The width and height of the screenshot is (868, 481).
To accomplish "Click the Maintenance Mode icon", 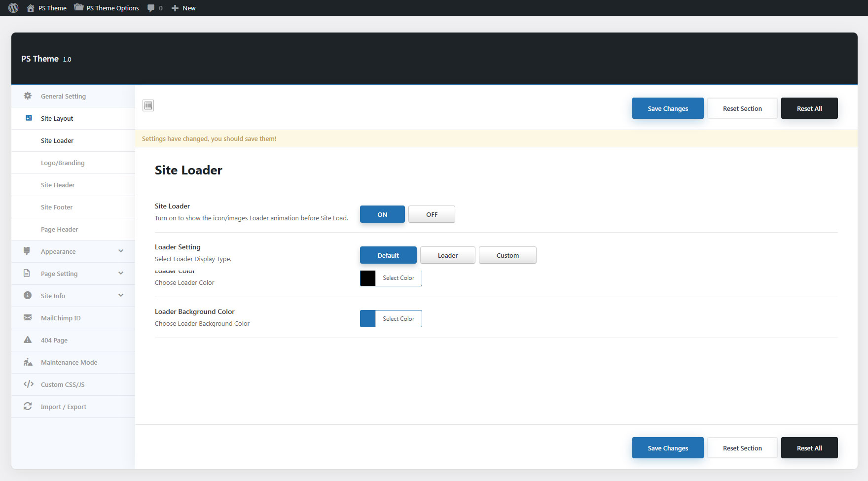I will point(28,362).
